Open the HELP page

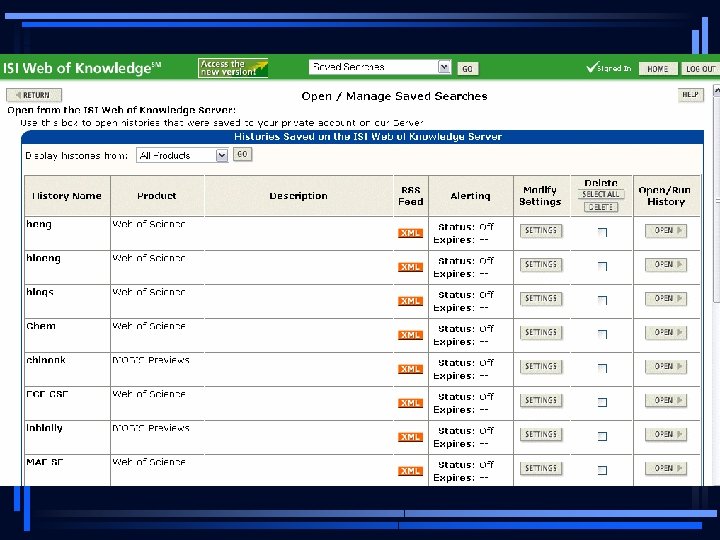691,95
